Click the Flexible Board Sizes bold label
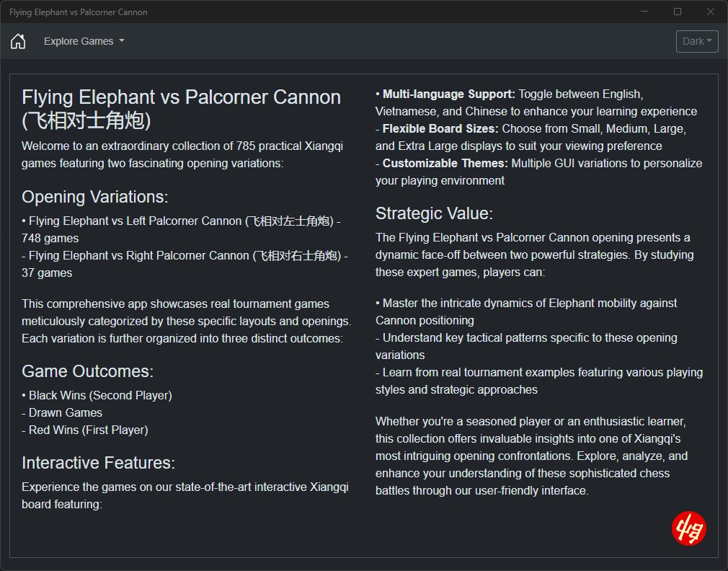Image resolution: width=728 pixels, height=571 pixels. pyautogui.click(x=440, y=128)
